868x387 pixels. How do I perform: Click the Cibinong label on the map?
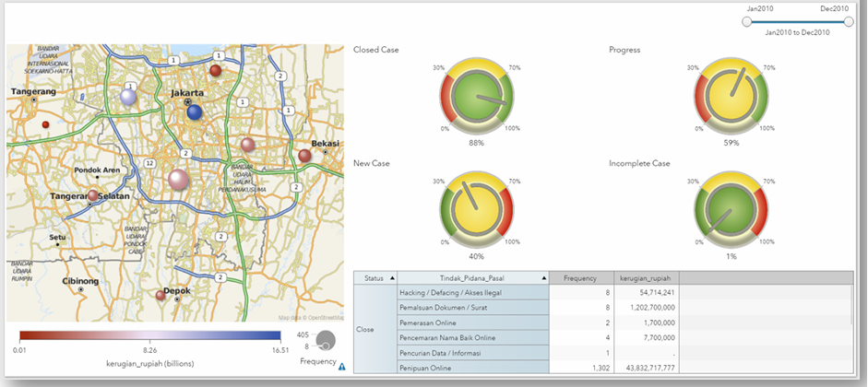[80, 281]
